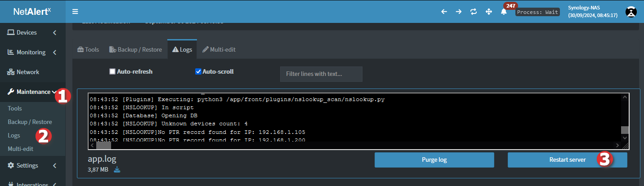Click the fullscreen arrows icon
The height and width of the screenshot is (186, 644).
coord(489,12)
